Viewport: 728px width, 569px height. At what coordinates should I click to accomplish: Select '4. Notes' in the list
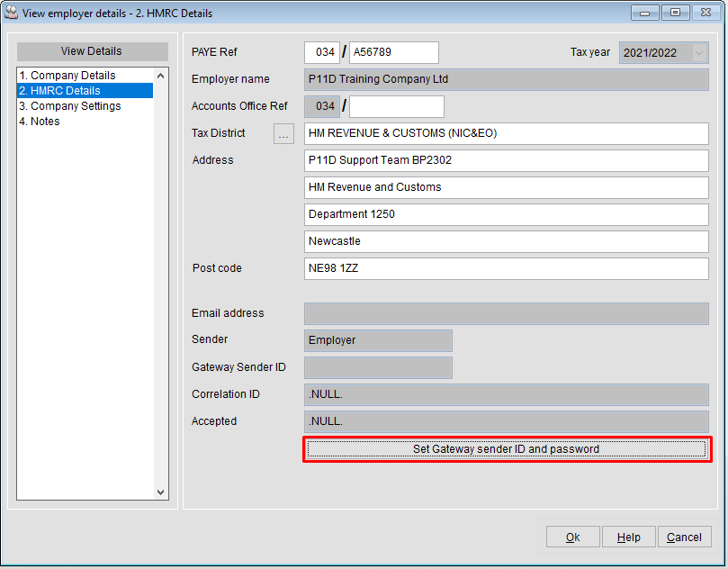click(40, 121)
